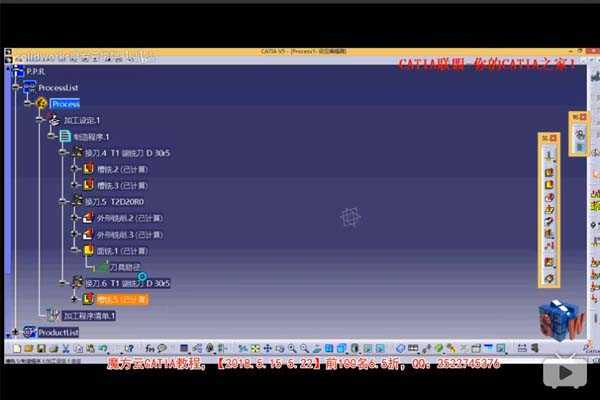
Task: Click the lower icon in small floating toolbar
Action: [580, 147]
